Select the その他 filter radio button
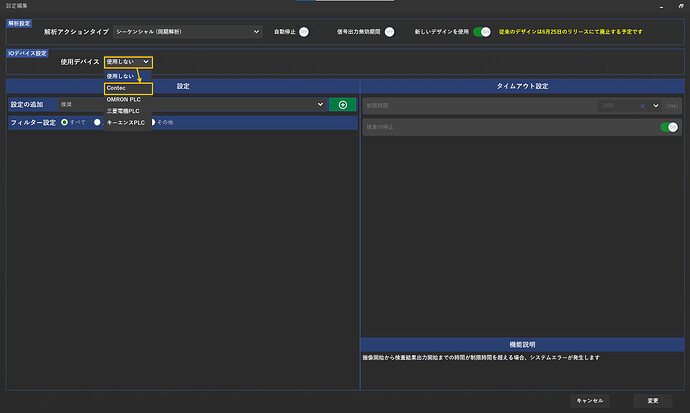This screenshot has width=690, height=413. point(153,122)
